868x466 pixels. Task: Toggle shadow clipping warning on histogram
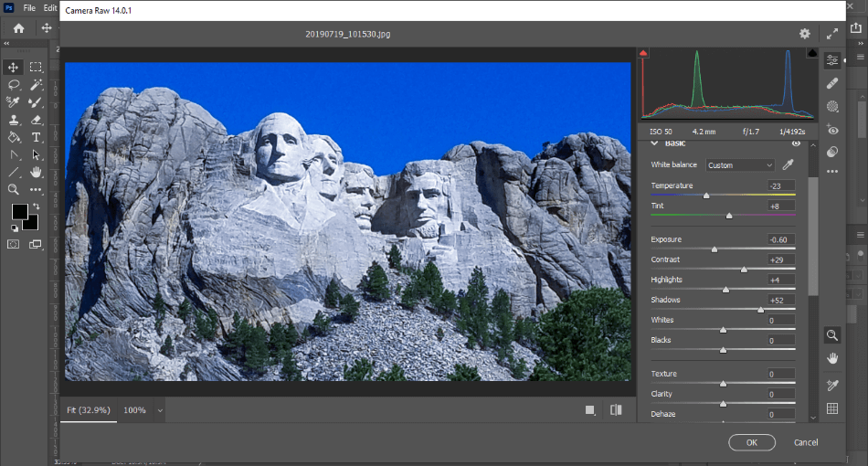tap(643, 53)
